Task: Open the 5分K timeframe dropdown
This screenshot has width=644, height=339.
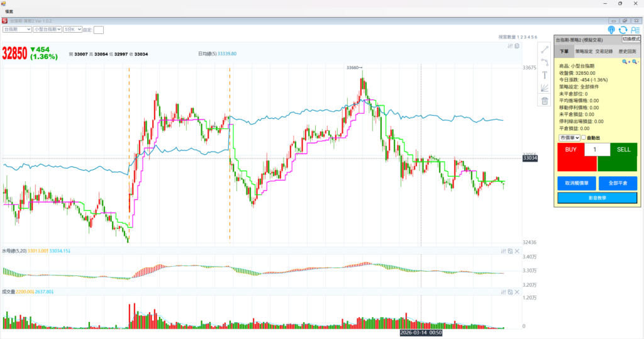Action: [x=72, y=30]
